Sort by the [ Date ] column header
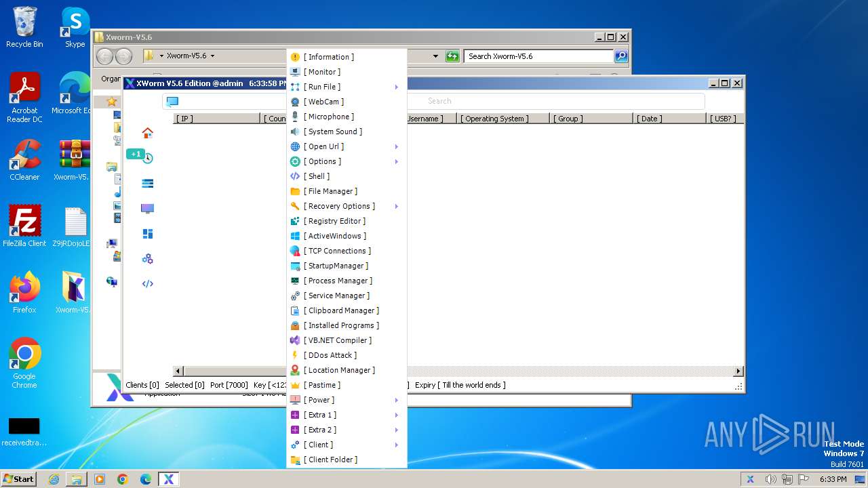This screenshot has height=488, width=868. (x=670, y=119)
